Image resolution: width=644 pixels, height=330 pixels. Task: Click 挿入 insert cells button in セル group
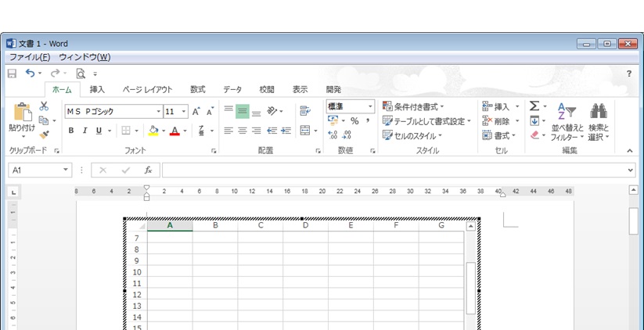pos(496,106)
